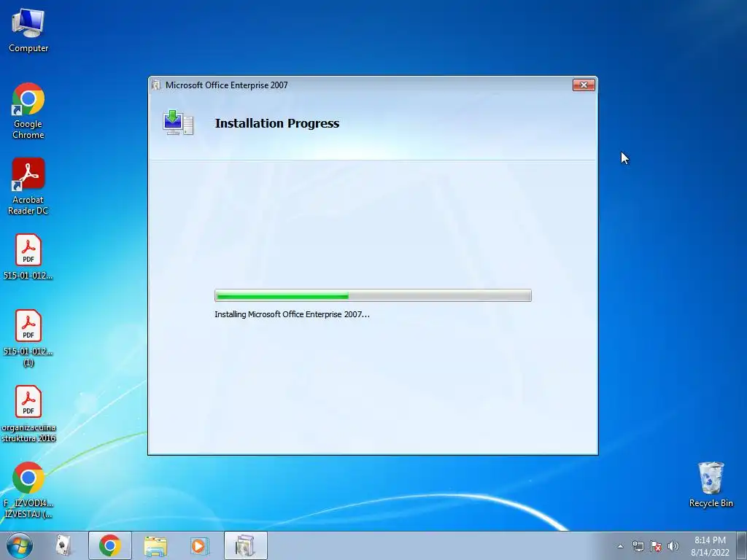Select the 515-01-012 (1) PDF file
Screen dimensions: 747x560
coord(28,338)
